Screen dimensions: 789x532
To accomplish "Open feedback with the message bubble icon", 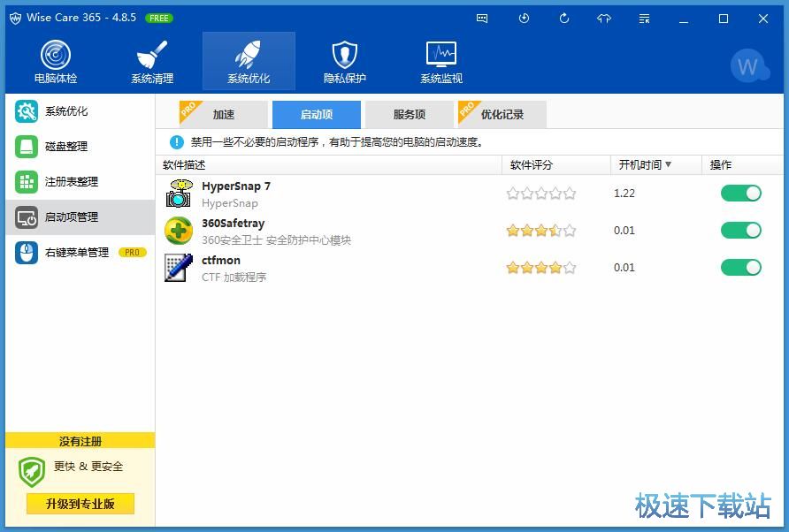I will point(481,18).
